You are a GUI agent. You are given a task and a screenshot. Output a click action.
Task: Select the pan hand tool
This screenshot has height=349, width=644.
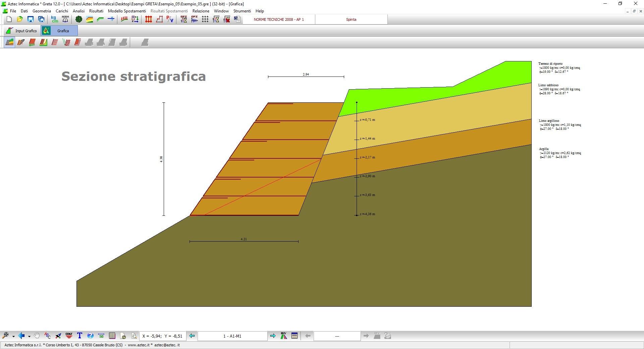tap(37, 336)
